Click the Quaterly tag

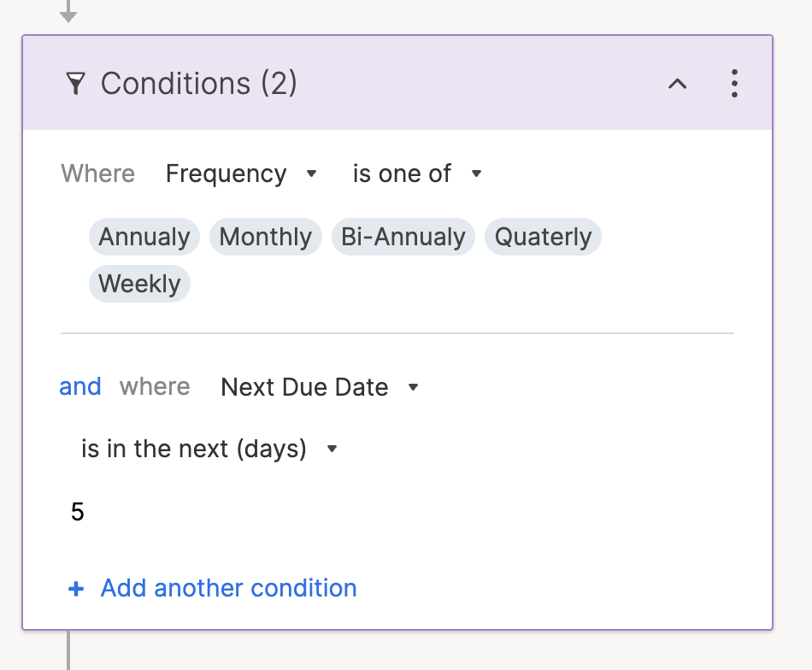[x=544, y=237]
